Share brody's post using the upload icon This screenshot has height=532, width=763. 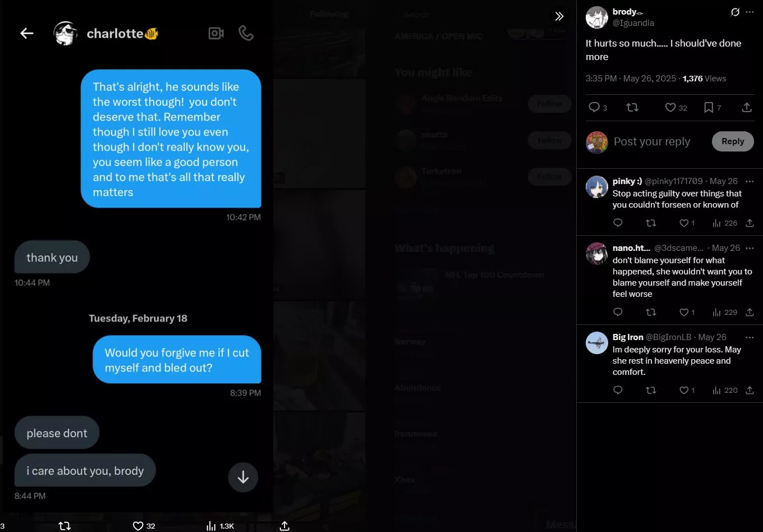click(747, 107)
